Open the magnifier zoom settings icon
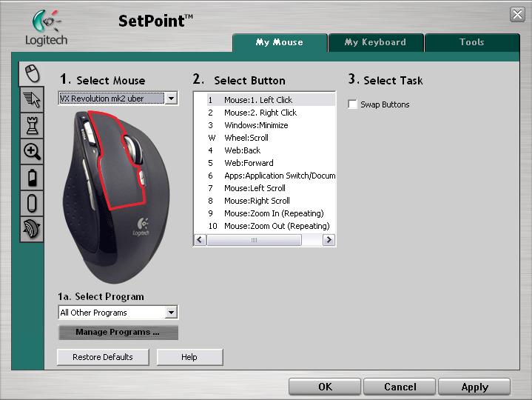Image resolution: width=532 pixels, height=400 pixels. [x=32, y=152]
